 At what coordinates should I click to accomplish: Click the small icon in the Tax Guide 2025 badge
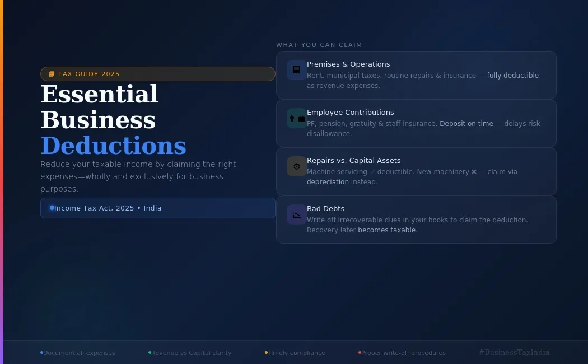(52, 74)
